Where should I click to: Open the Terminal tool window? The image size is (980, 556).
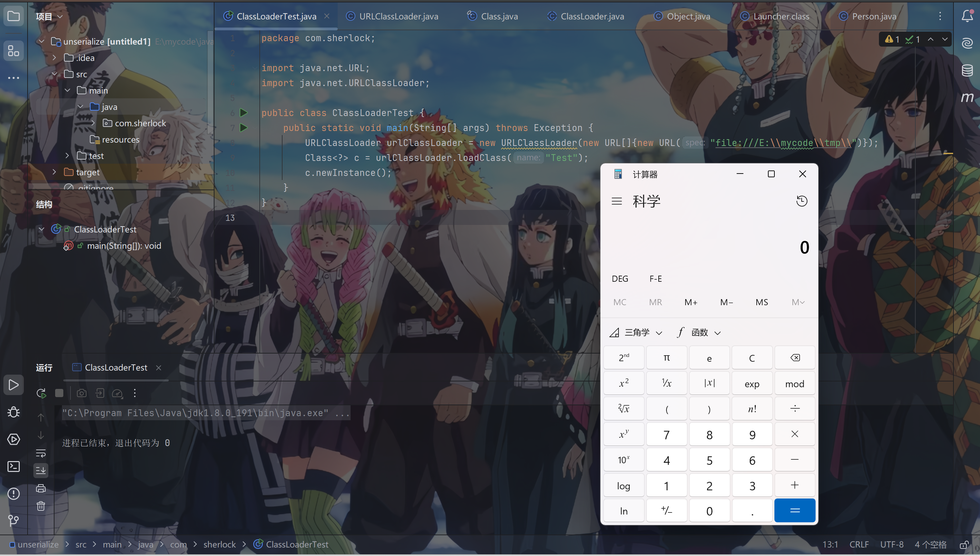pos(14,466)
